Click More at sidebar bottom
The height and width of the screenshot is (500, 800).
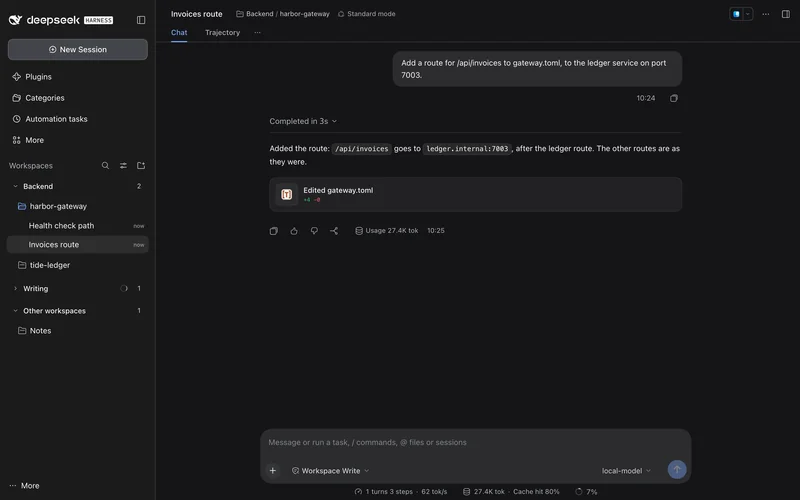[x=24, y=486]
